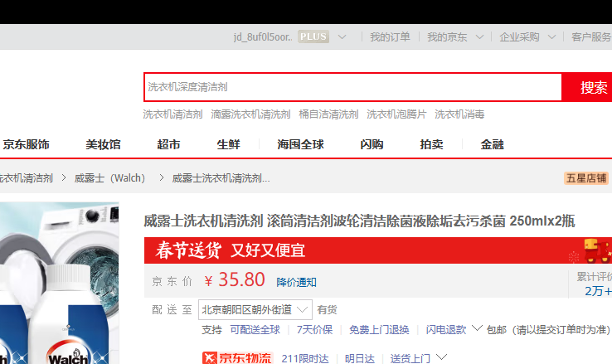Select 洗衣机消毒 search suggestion

click(459, 114)
